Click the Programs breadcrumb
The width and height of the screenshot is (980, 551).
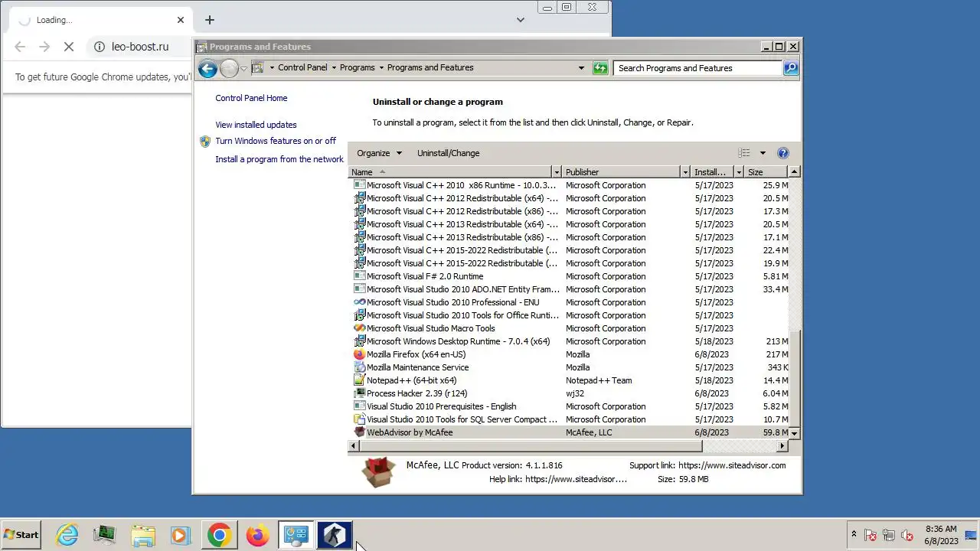tap(358, 67)
